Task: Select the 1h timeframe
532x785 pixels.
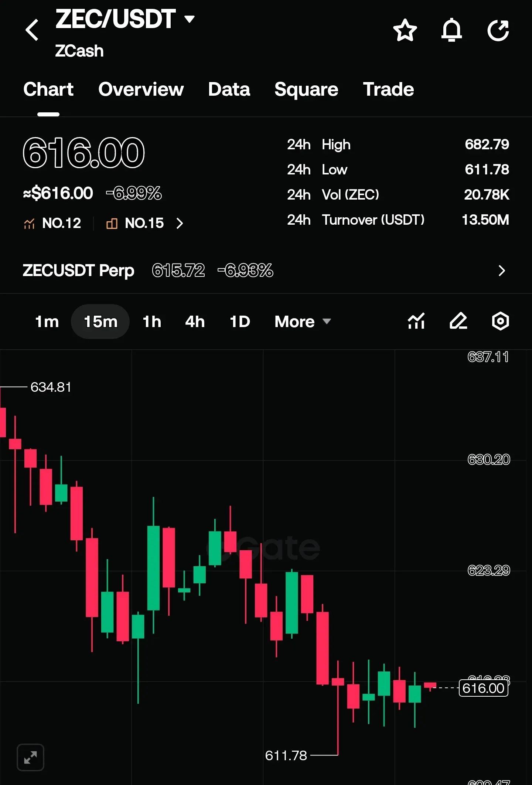Action: pos(152,322)
